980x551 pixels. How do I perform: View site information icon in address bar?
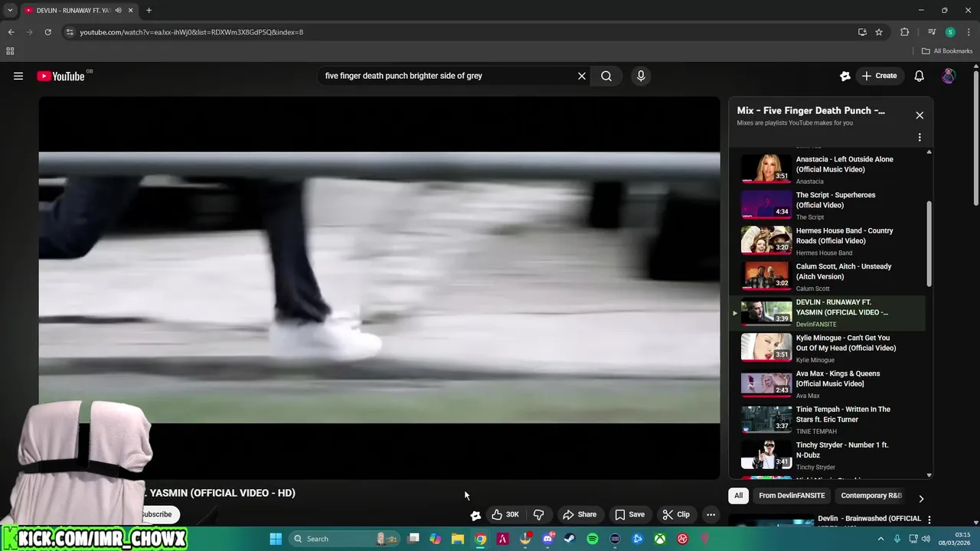pyautogui.click(x=70, y=32)
